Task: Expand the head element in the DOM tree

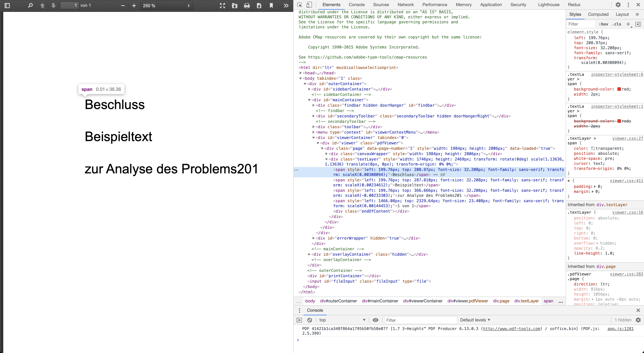Action: [301, 73]
